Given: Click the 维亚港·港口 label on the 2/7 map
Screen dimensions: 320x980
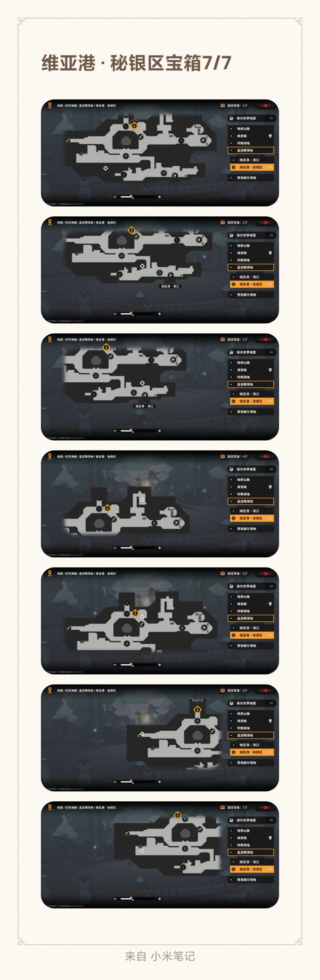Looking at the screenshot, I should 170,286.
